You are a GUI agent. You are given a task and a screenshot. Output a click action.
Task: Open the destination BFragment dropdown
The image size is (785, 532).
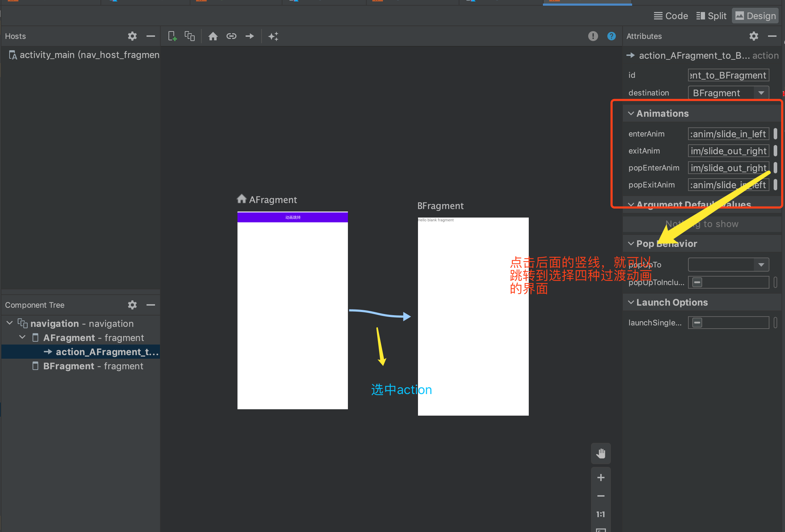pyautogui.click(x=761, y=93)
